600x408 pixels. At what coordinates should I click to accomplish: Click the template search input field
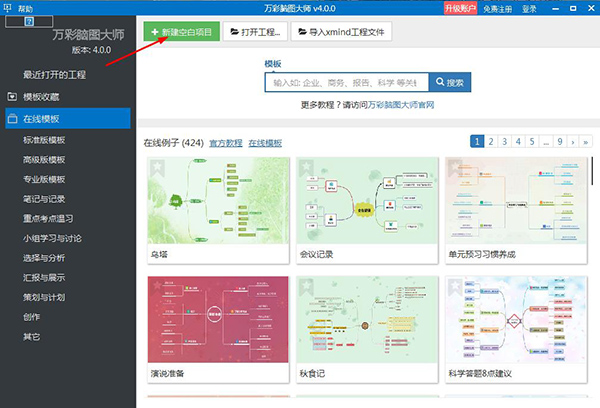point(345,82)
